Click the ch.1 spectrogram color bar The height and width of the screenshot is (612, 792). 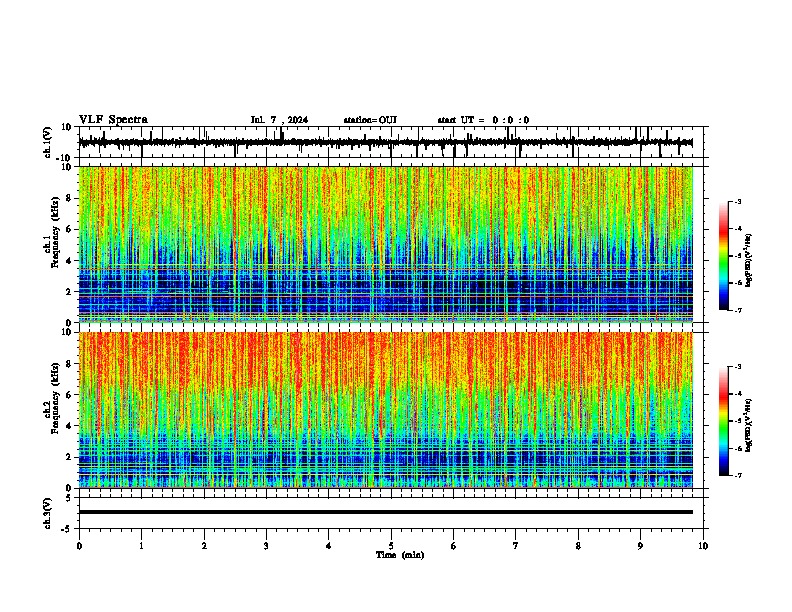pyautogui.click(x=724, y=256)
